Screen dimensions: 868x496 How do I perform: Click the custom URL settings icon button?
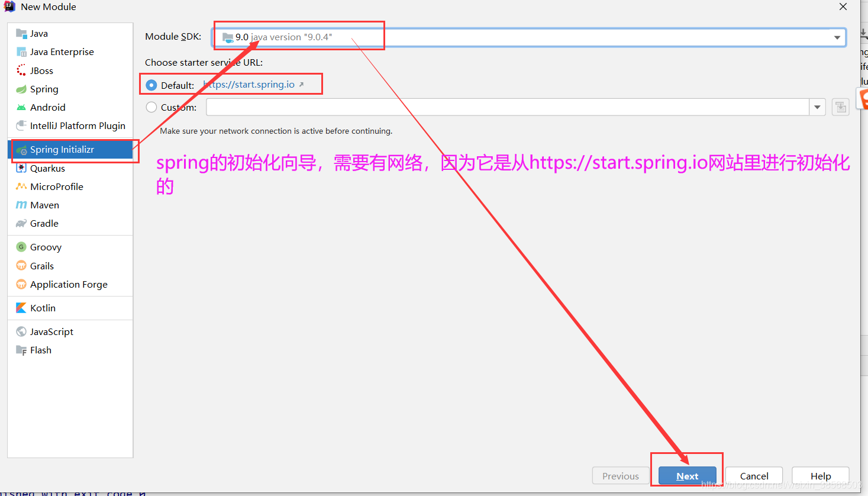[840, 107]
